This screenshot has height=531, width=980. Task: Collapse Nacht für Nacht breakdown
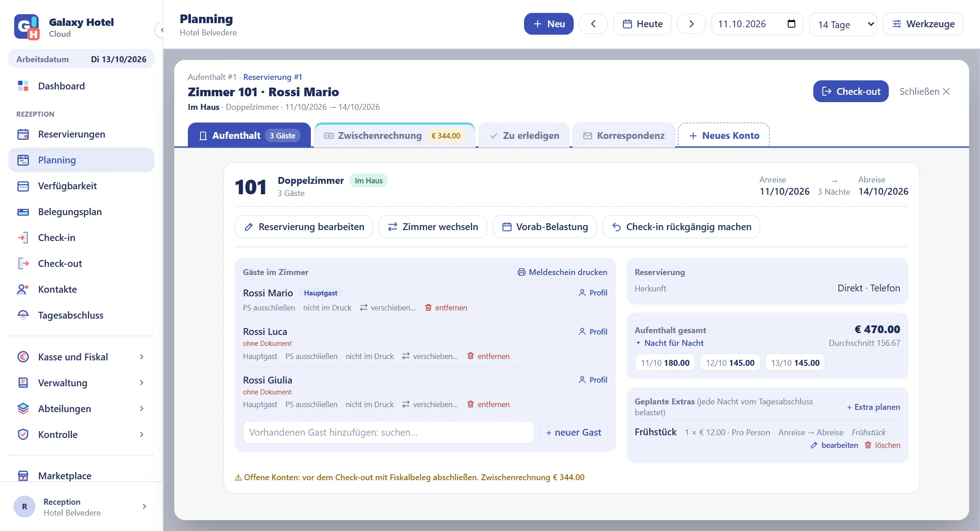tap(669, 343)
